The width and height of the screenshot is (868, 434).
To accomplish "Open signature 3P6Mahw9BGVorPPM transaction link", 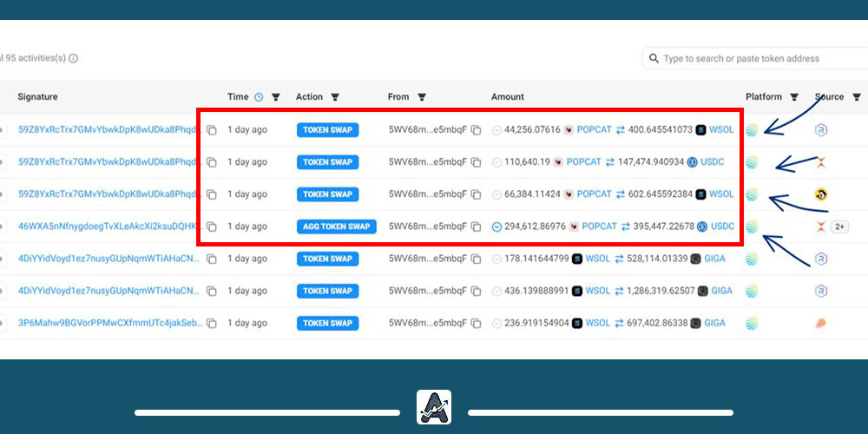I will [109, 323].
